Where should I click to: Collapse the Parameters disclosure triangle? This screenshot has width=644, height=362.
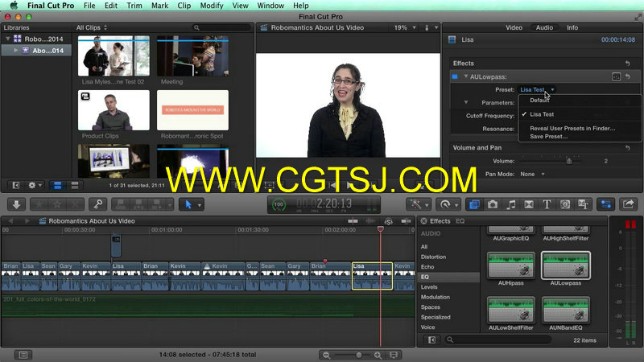coord(466,102)
